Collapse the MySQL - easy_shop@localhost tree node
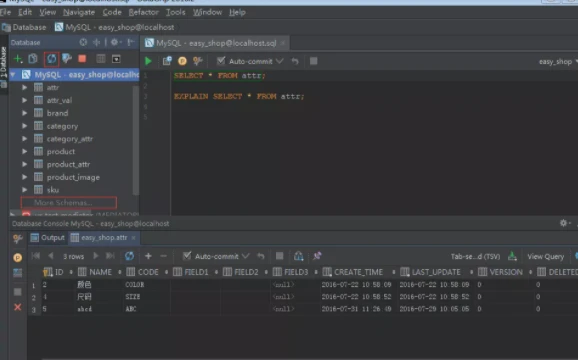This screenshot has height=360, width=578. [x=13, y=74]
